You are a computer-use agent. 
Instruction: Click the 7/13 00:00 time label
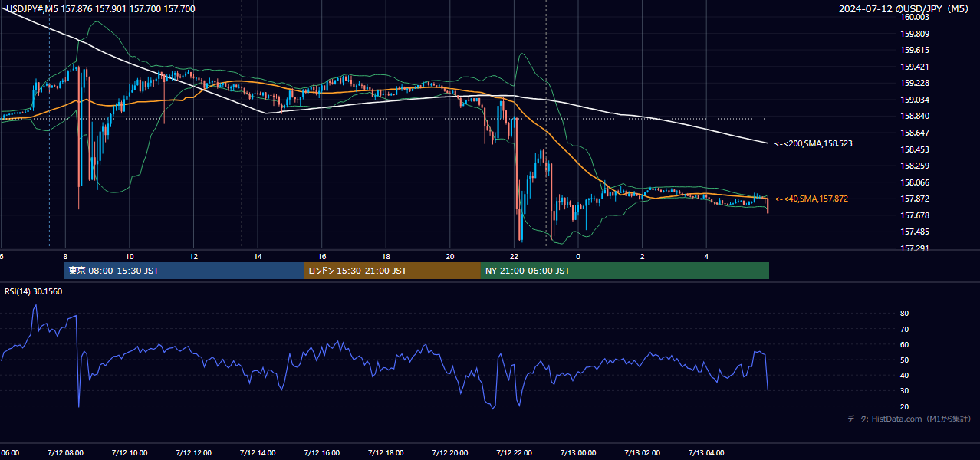(x=578, y=453)
